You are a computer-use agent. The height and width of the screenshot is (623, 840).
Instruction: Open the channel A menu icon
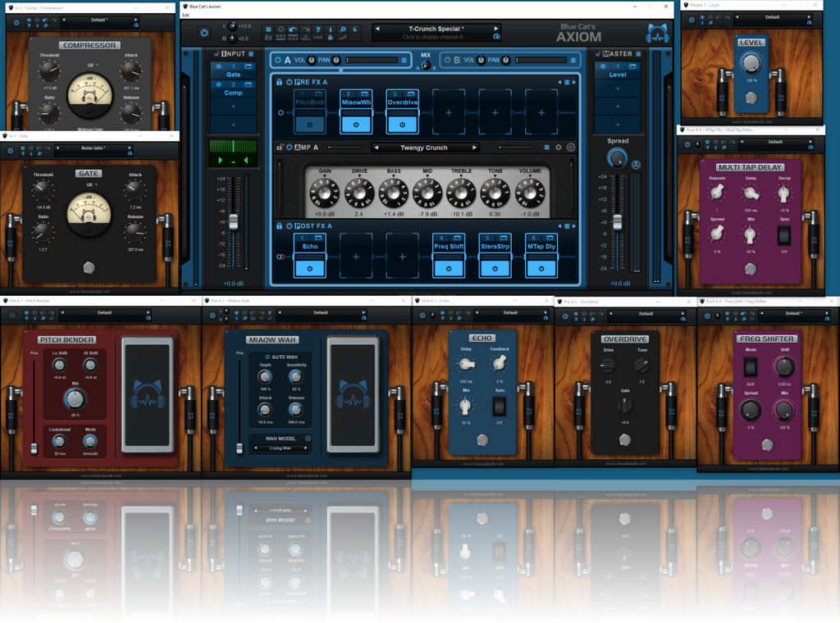[x=404, y=60]
